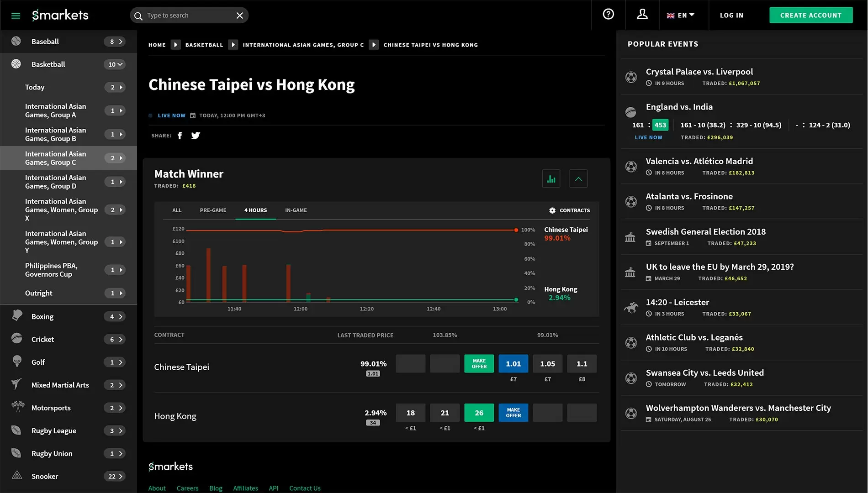
Task: Select Hong Kong 21 price
Action: [x=445, y=413]
